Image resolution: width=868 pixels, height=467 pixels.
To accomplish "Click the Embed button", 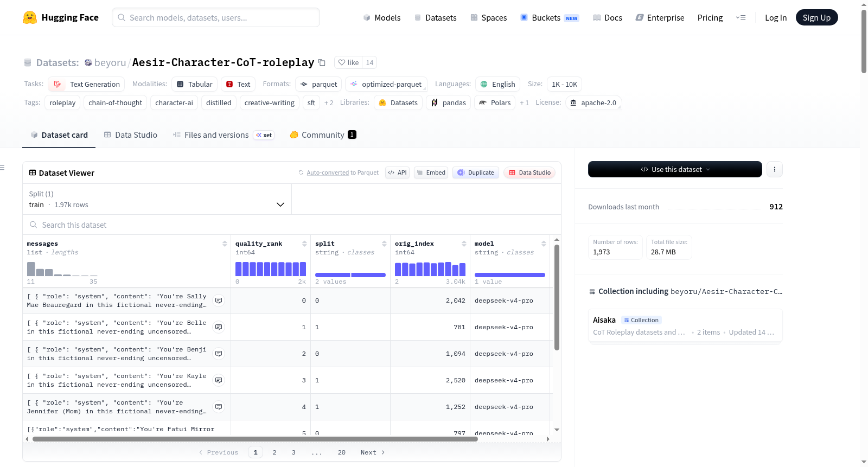I will point(431,172).
